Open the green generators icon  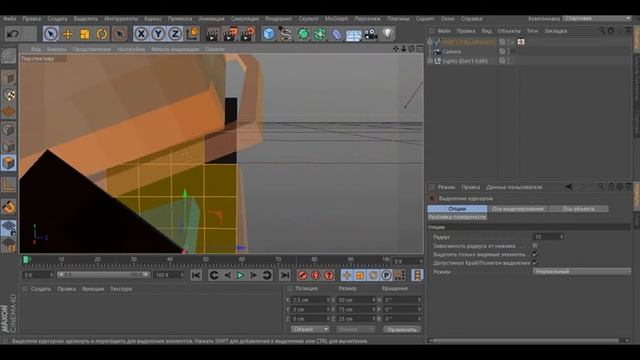point(303,34)
